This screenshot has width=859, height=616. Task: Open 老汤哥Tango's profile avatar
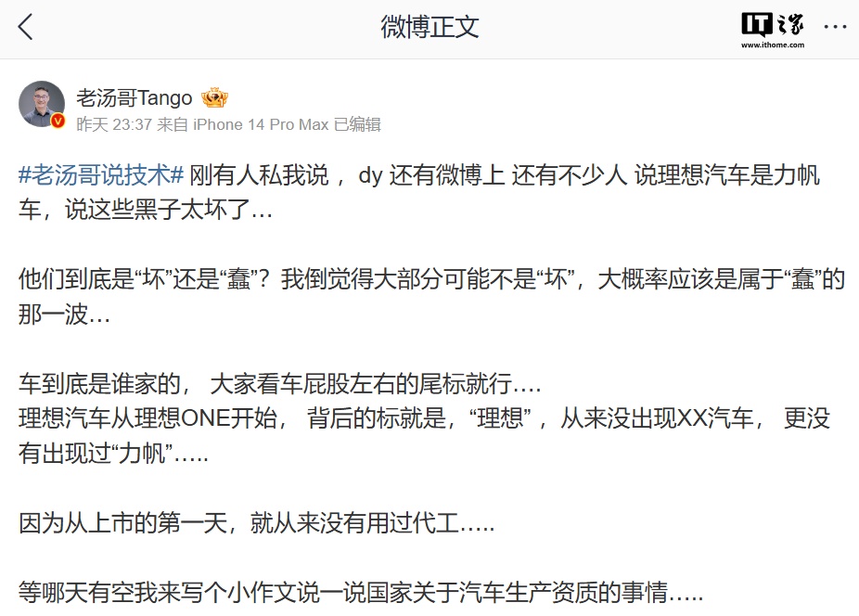(42, 104)
